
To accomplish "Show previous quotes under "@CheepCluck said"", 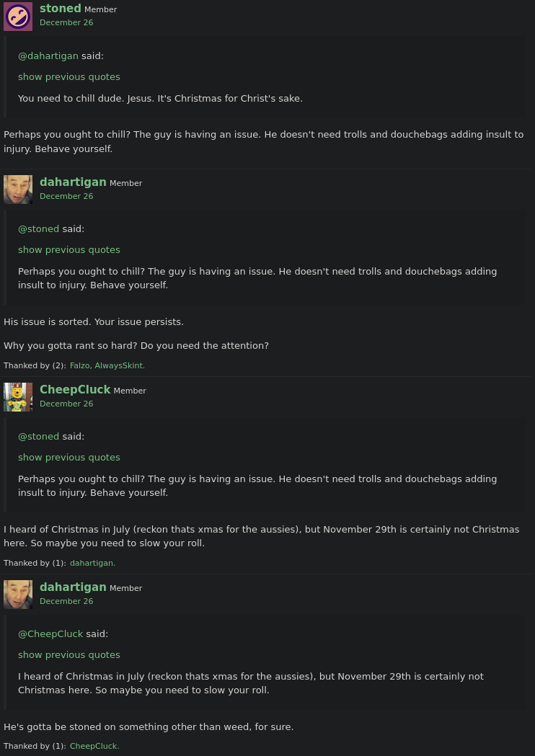I will (x=69, y=655).
